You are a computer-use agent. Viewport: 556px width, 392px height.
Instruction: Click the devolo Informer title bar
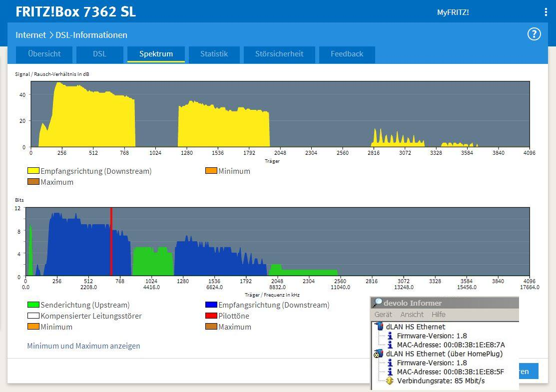(x=445, y=303)
